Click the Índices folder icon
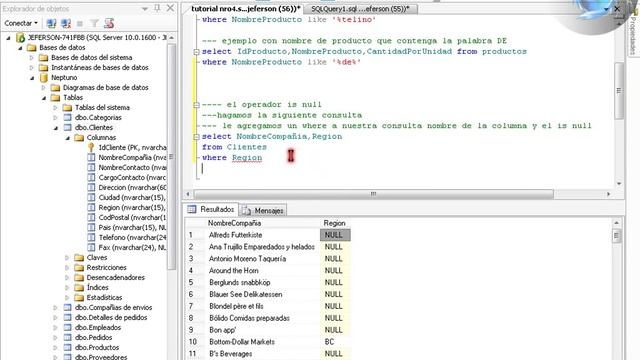 tap(79, 288)
